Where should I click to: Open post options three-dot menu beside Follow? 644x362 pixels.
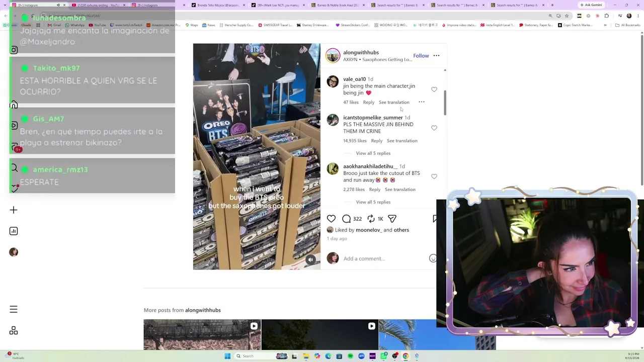[x=436, y=56]
